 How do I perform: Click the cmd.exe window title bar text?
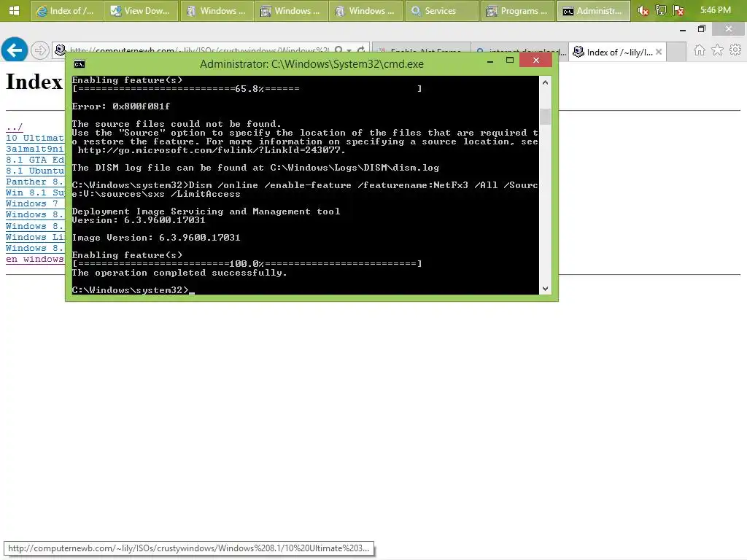pyautogui.click(x=311, y=64)
